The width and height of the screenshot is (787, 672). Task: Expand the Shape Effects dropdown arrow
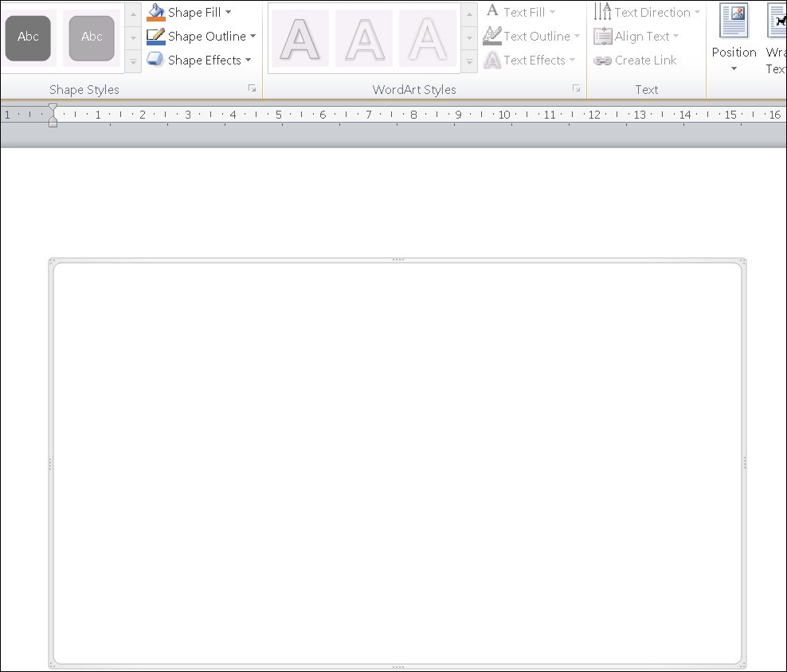[x=248, y=61]
